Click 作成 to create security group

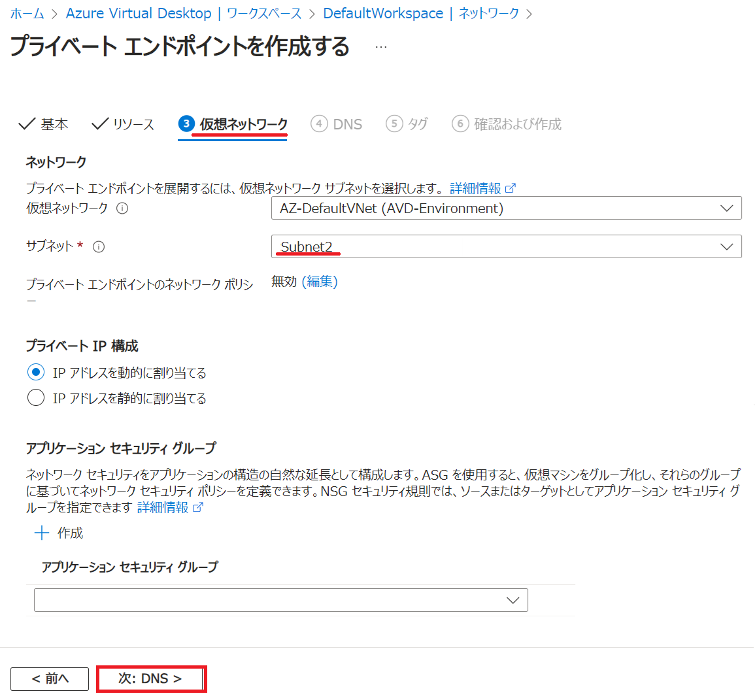(71, 533)
